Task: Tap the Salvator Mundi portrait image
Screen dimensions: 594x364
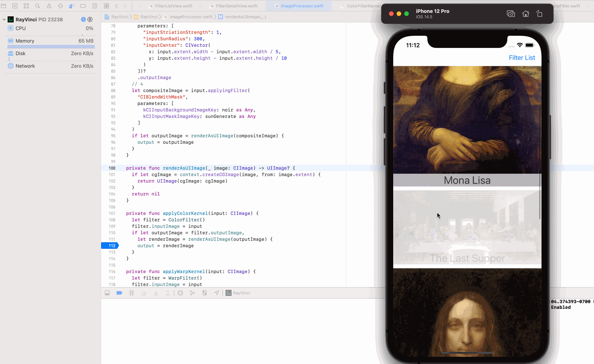Action: [467, 313]
